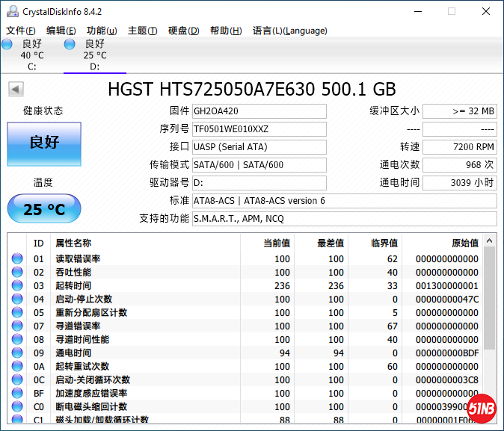The height and width of the screenshot is (431, 504).
Task: Select the D: drive tab
Action: click(94, 56)
